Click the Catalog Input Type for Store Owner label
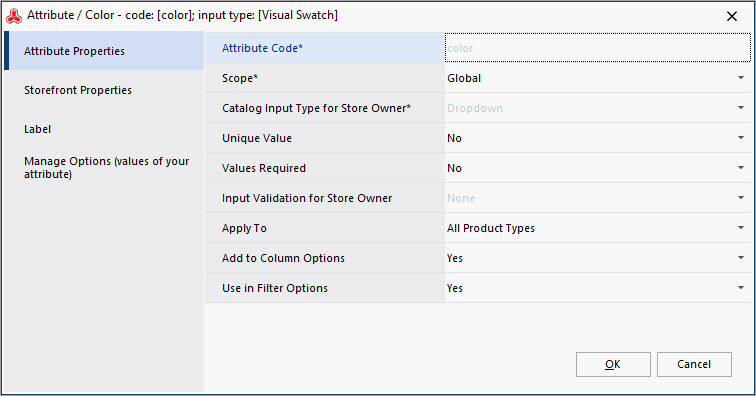 (316, 108)
